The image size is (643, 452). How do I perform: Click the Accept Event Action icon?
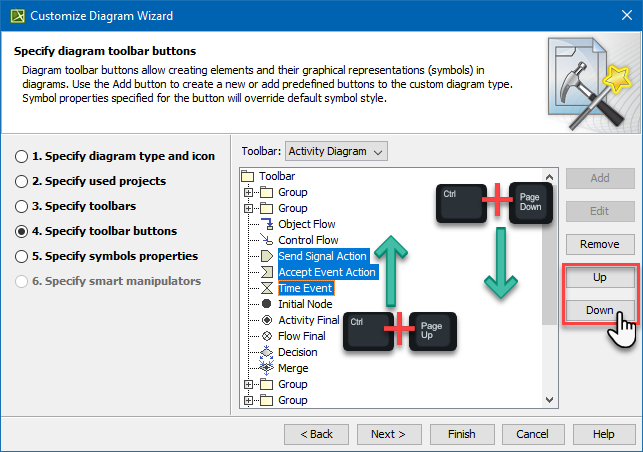[267, 272]
